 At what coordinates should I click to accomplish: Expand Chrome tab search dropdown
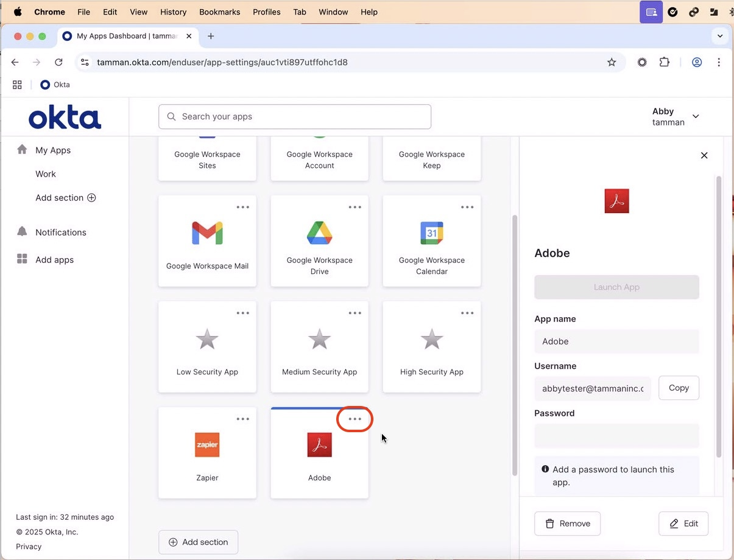coord(720,36)
